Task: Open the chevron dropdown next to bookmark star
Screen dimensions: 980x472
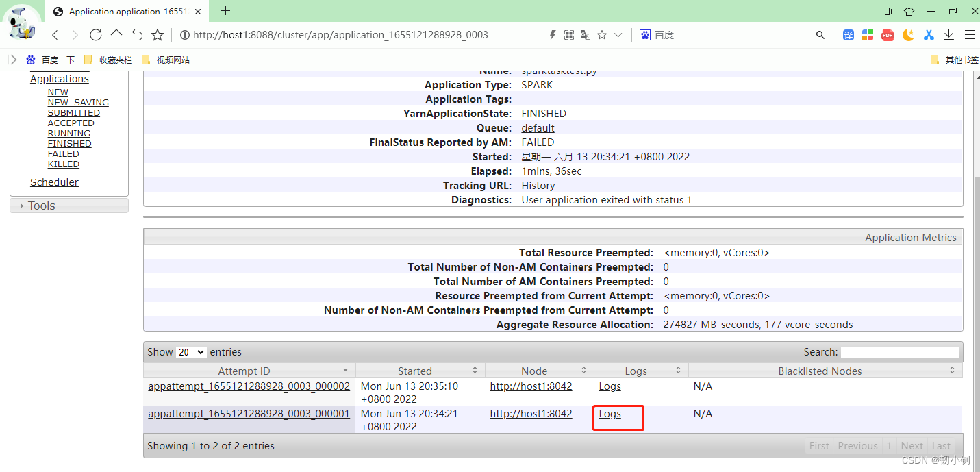Action: (x=618, y=34)
